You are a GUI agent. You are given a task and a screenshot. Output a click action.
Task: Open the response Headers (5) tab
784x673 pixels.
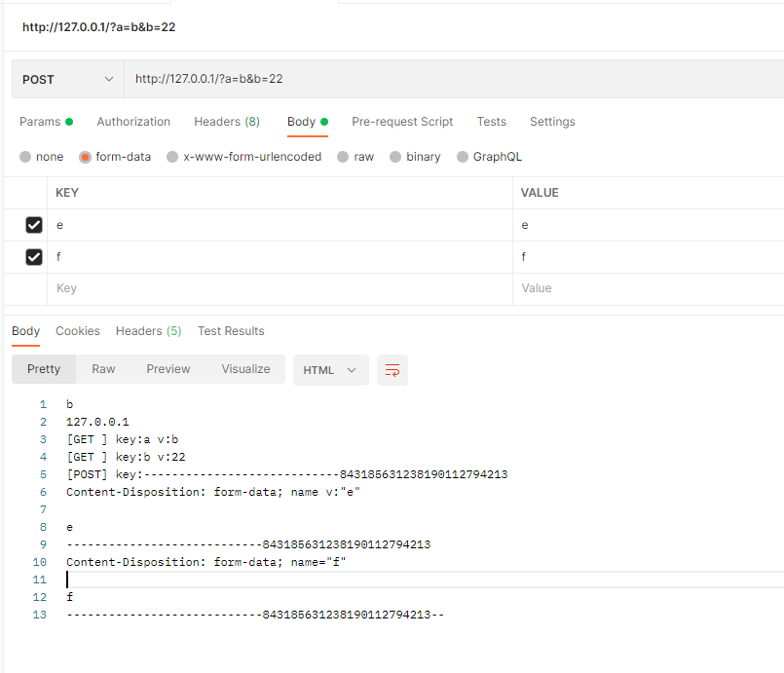148,331
